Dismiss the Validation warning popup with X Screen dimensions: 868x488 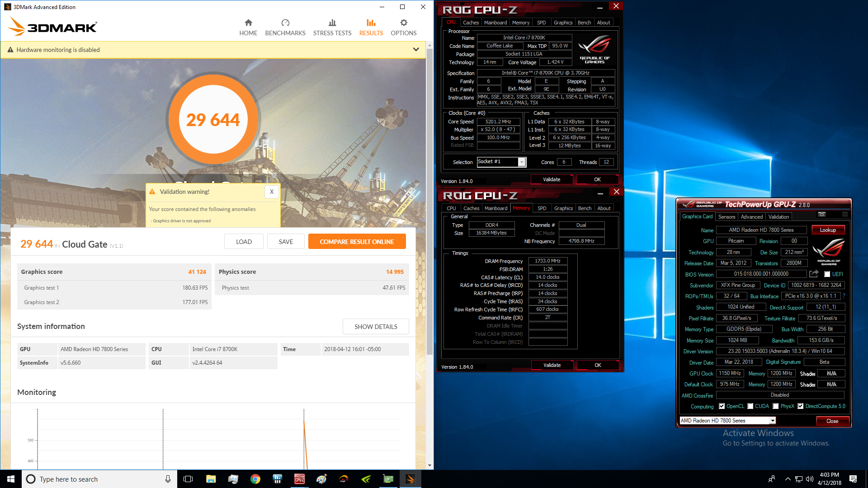tap(272, 192)
